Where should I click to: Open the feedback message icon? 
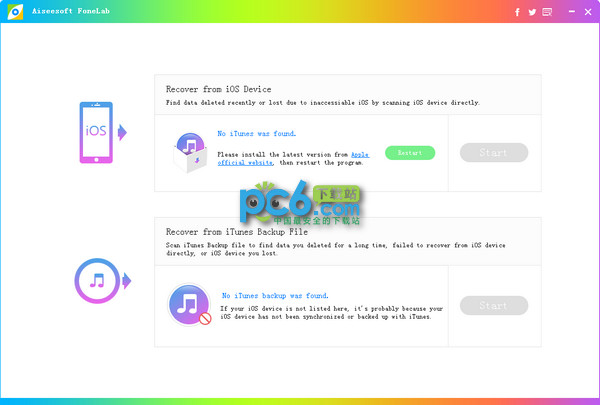pyautogui.click(x=547, y=12)
